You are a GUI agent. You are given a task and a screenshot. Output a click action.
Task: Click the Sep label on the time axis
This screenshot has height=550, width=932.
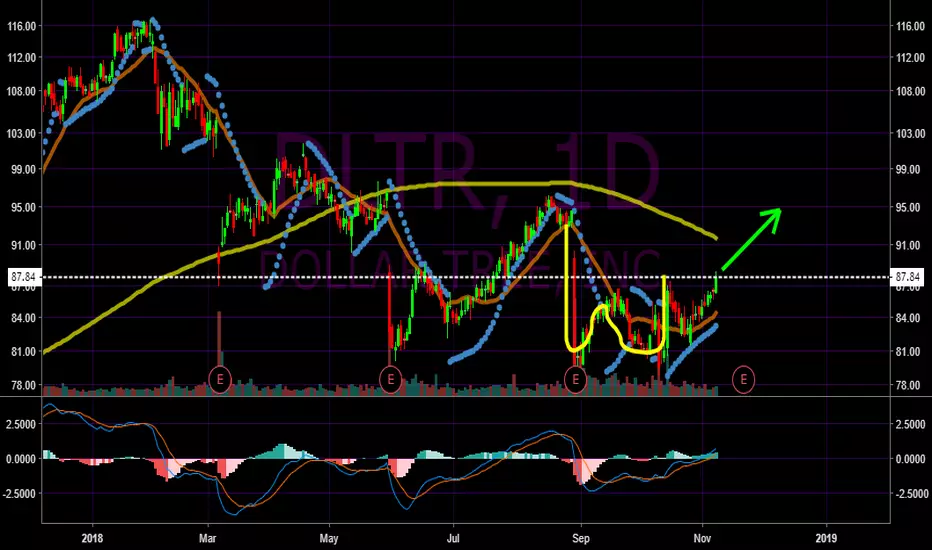[x=581, y=538]
